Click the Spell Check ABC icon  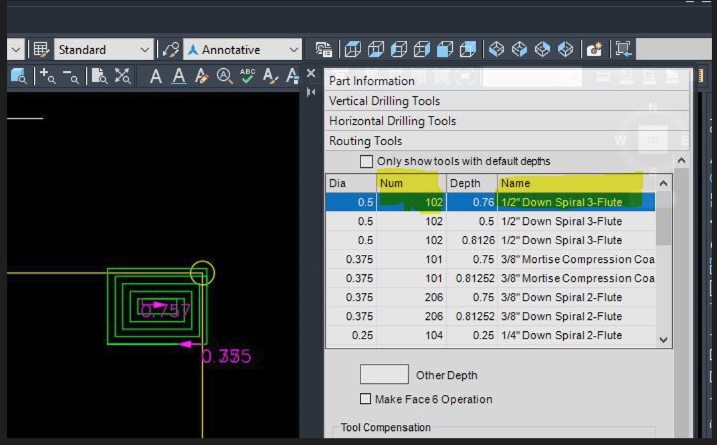pos(247,76)
